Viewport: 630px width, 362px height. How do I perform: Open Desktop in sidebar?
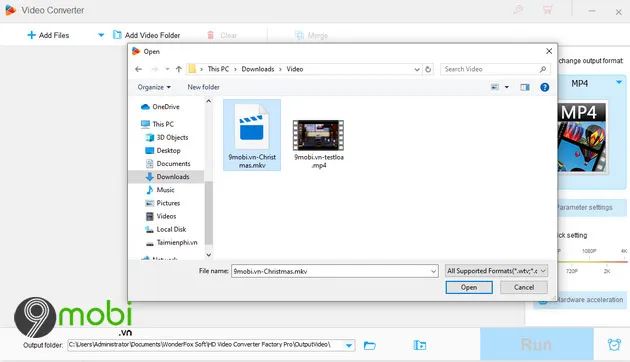tap(162, 151)
